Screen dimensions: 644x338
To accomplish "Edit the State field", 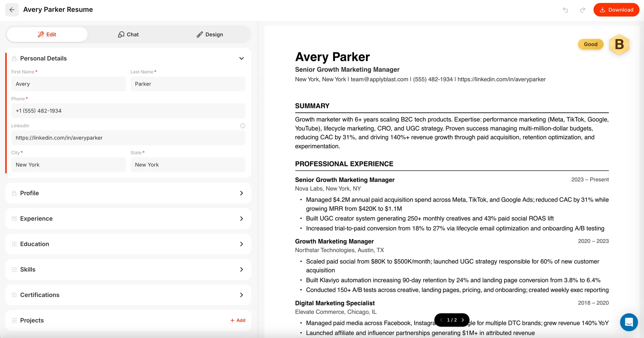I will point(188,165).
